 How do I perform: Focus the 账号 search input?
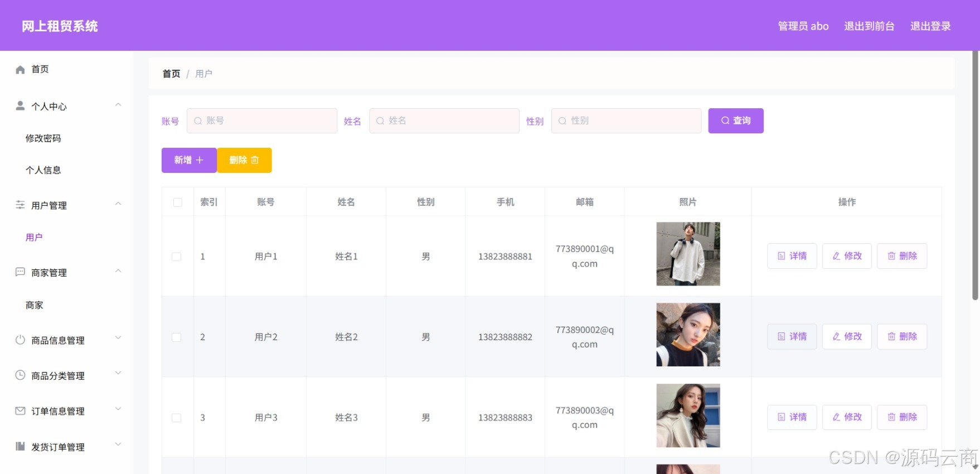262,120
